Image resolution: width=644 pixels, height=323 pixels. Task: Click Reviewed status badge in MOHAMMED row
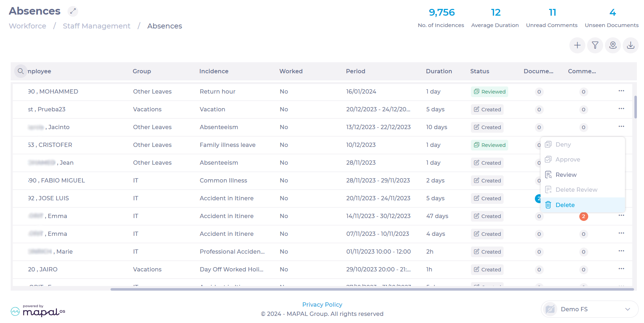click(489, 92)
